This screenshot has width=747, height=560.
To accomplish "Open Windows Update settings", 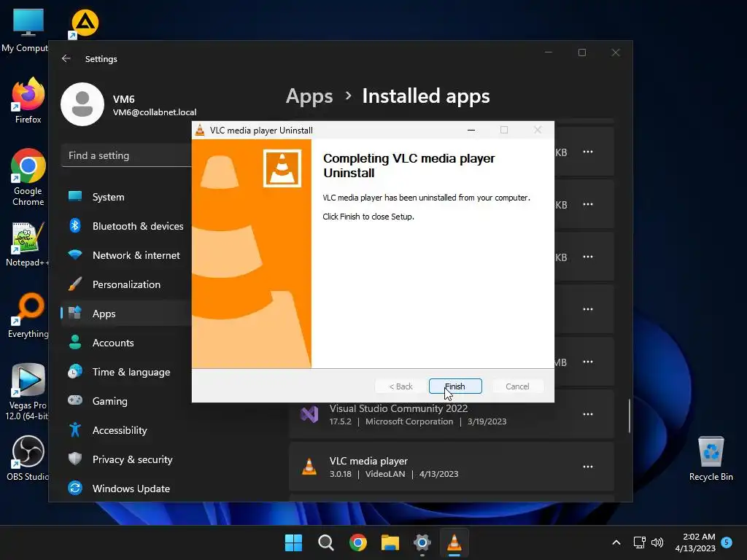I will click(x=127, y=489).
